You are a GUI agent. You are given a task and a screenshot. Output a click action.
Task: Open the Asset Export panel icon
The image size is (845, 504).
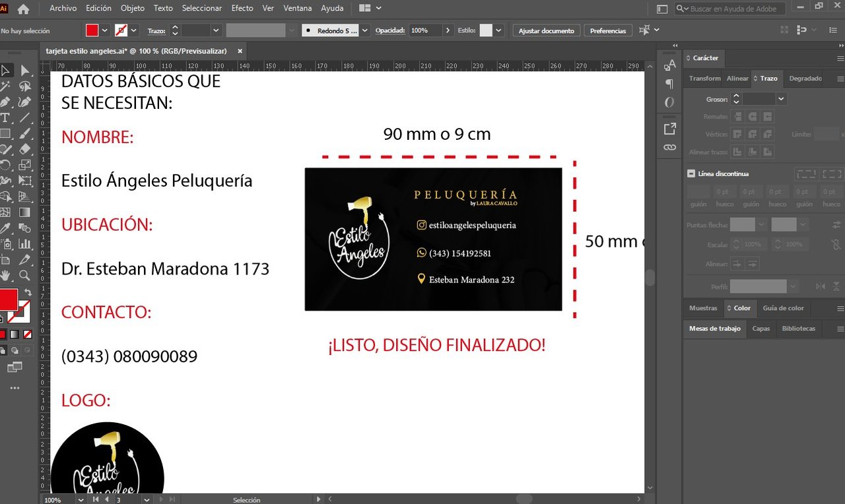[669, 129]
